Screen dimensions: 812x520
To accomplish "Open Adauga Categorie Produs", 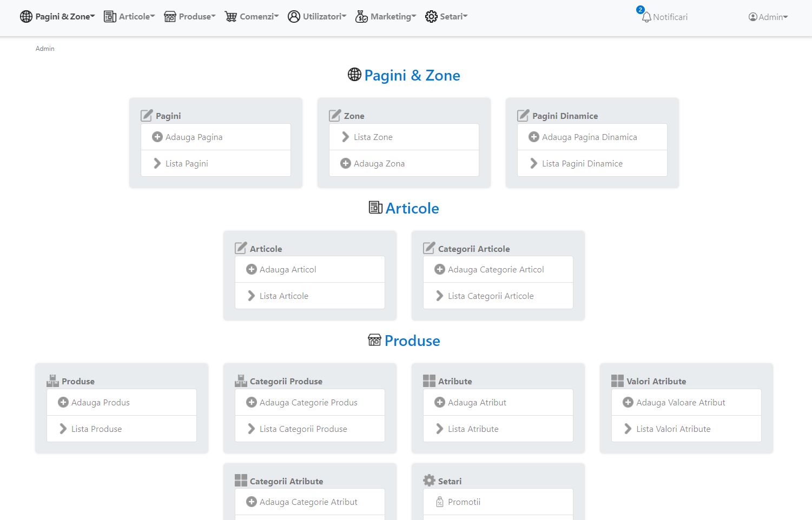I will point(310,402).
